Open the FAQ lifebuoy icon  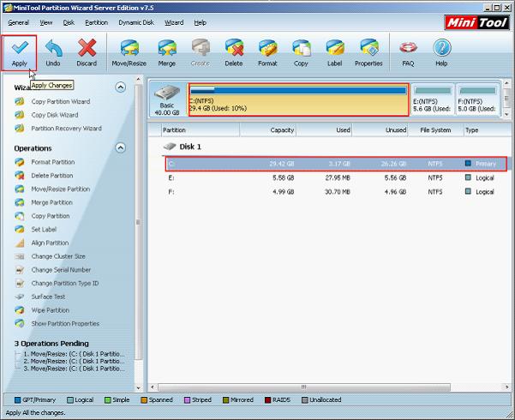pos(408,48)
